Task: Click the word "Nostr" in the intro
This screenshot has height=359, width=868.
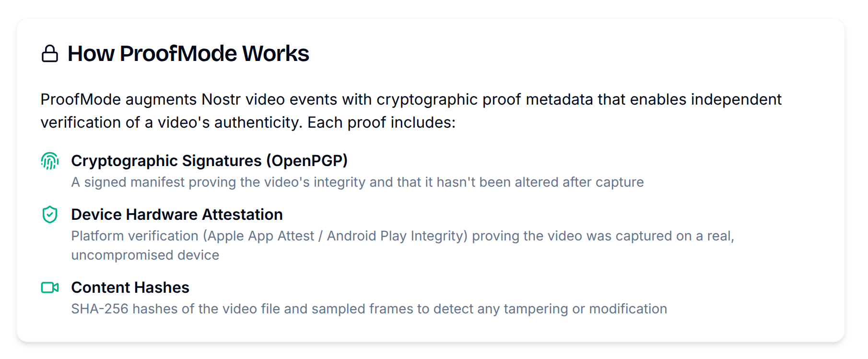Action: 221,99
